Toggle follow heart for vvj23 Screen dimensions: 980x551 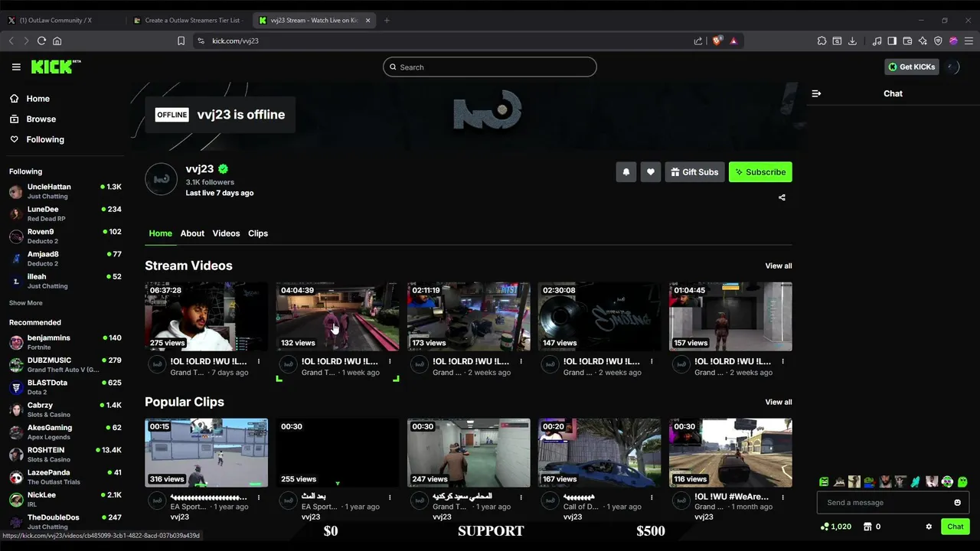[650, 172]
